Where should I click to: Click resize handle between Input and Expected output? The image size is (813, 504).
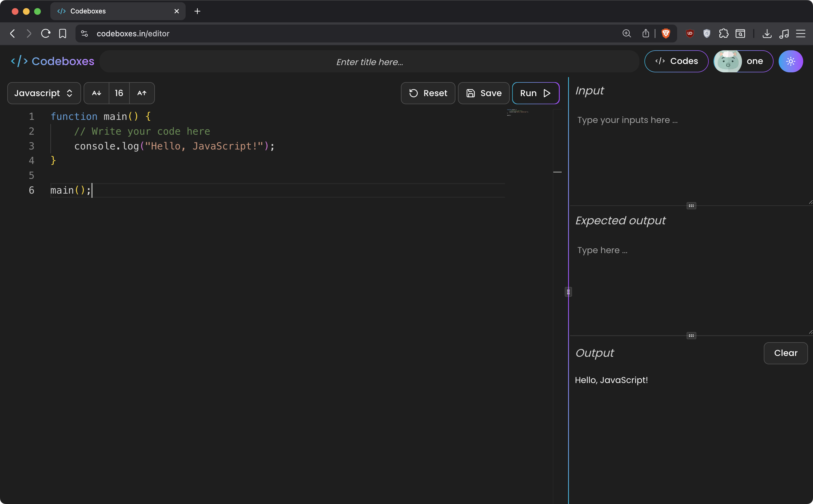691,206
